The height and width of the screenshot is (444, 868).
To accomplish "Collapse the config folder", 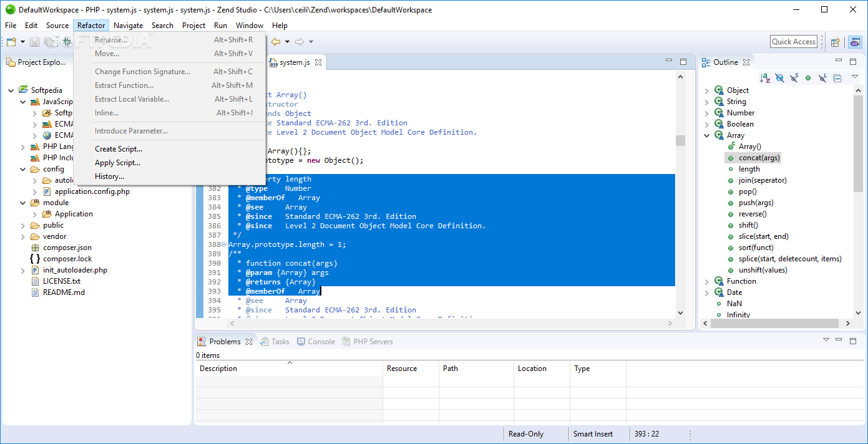I will click(22, 169).
